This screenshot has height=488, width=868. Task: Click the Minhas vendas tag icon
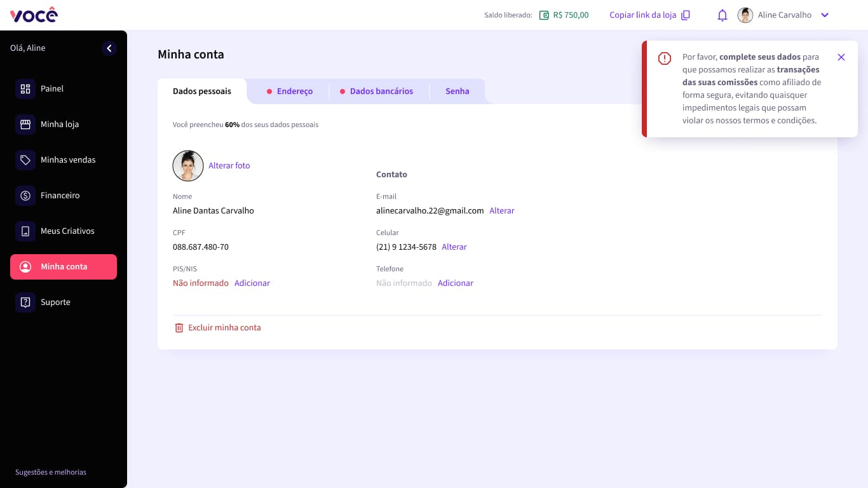[x=25, y=160]
